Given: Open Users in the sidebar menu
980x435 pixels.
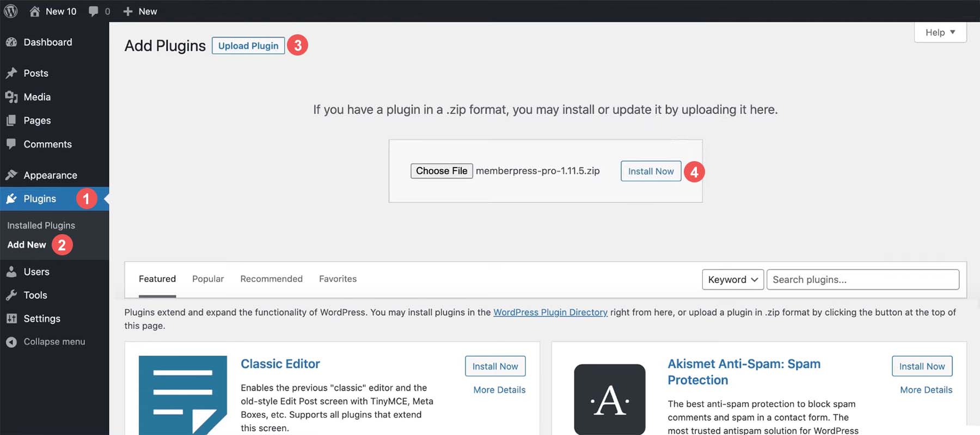Looking at the screenshot, I should click(36, 272).
